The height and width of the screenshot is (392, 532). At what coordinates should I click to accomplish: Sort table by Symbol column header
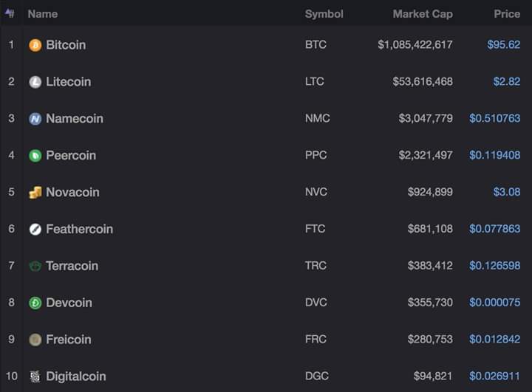pos(324,14)
